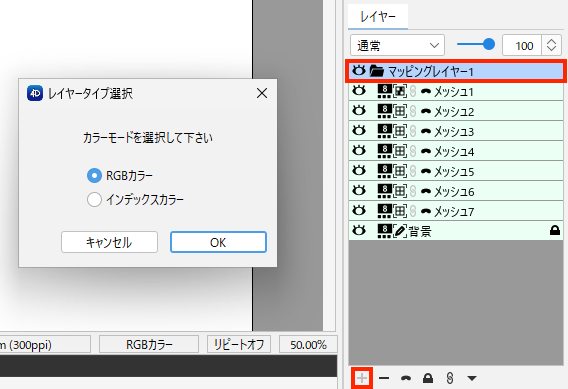568x389 pixels.
Task: Toggle visibility of メッシュ7 layer
Action: click(359, 210)
